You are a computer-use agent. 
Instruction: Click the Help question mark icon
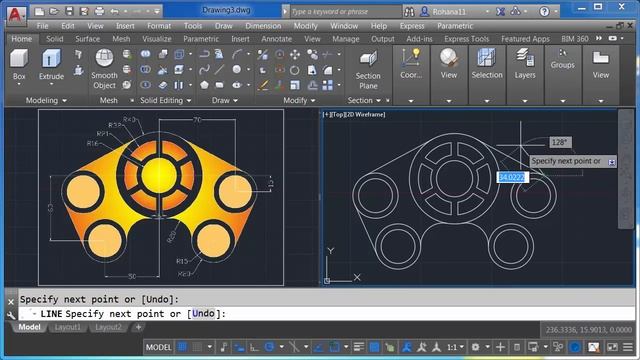point(544,11)
